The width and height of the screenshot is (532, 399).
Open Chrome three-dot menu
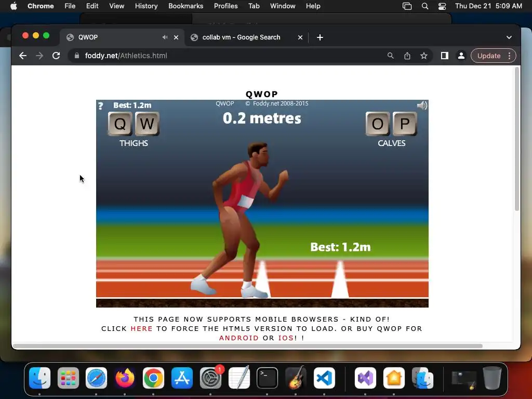click(509, 56)
